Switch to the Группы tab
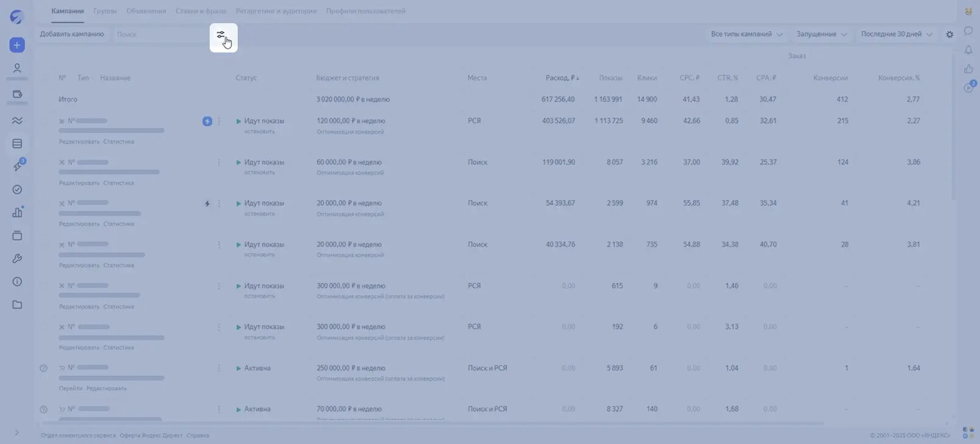 point(105,11)
